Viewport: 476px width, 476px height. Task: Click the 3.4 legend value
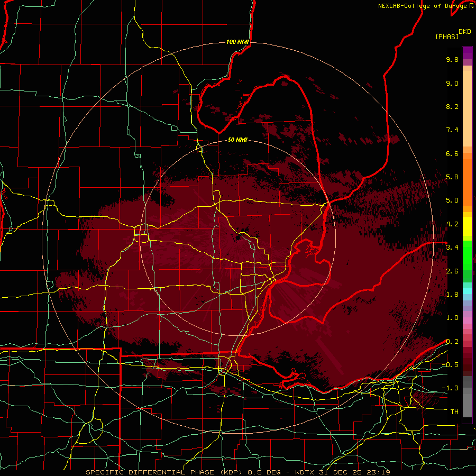click(x=452, y=248)
